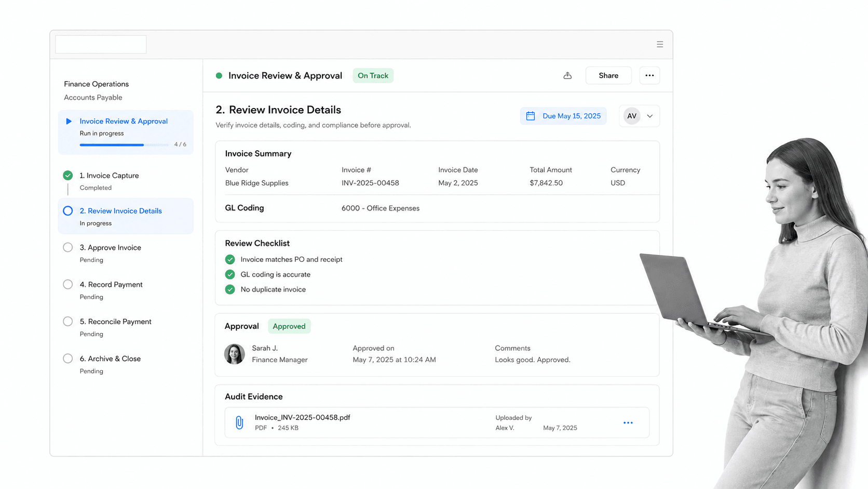Click the empty search box in top bar
868x489 pixels.
pos(101,44)
